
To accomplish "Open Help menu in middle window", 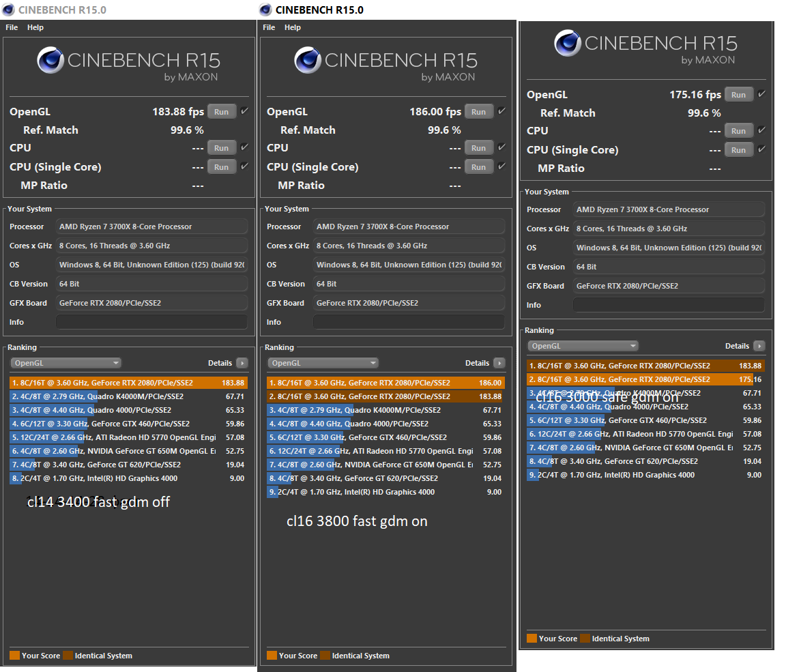I will (292, 27).
